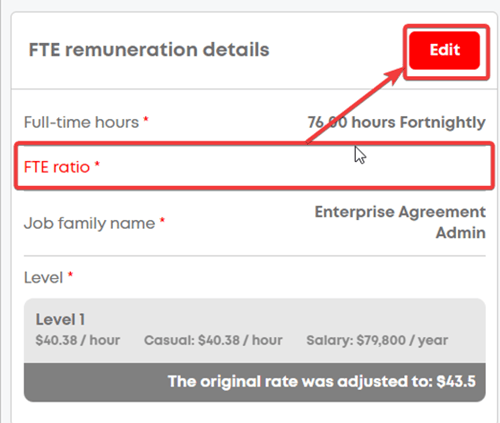This screenshot has height=423, width=500.
Task: Click the $40.38 / hour base rate
Action: (78, 340)
